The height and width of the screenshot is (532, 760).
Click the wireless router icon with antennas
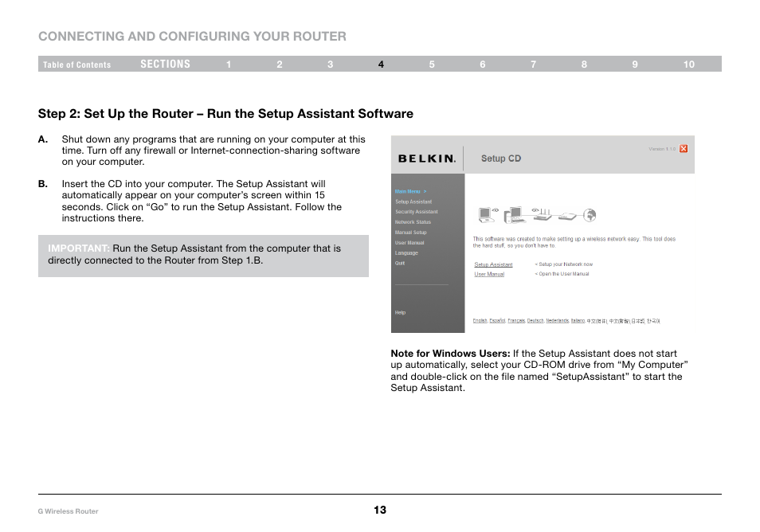[x=542, y=213]
